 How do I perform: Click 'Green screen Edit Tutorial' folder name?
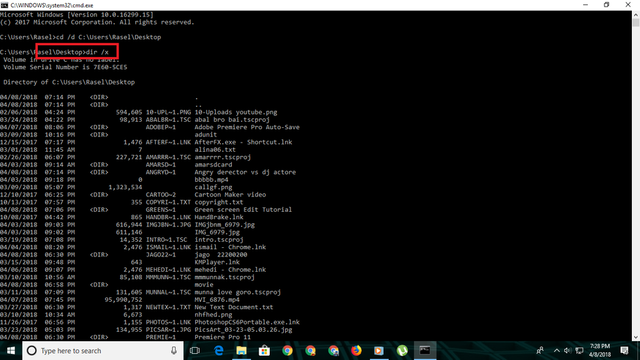click(x=243, y=210)
